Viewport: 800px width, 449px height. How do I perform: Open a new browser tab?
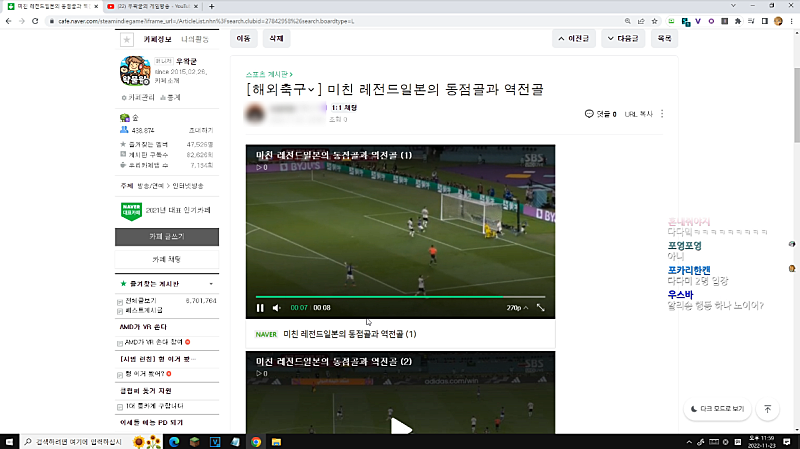(211, 6)
